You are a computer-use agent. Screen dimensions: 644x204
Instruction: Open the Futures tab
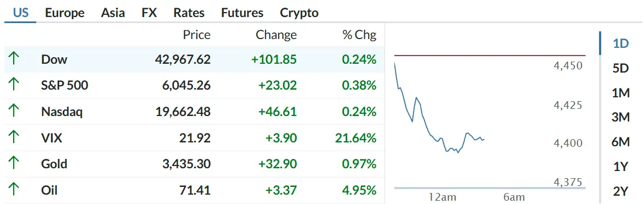pyautogui.click(x=242, y=13)
